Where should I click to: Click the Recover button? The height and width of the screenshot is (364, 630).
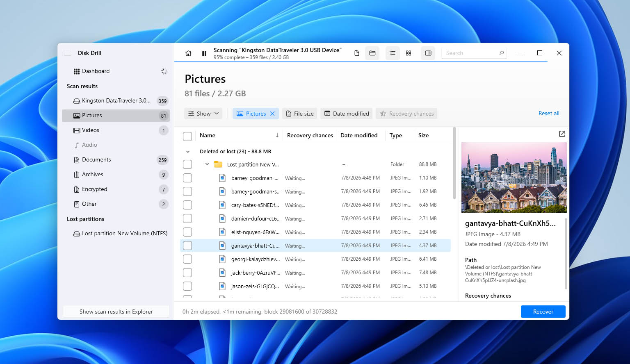click(x=543, y=312)
